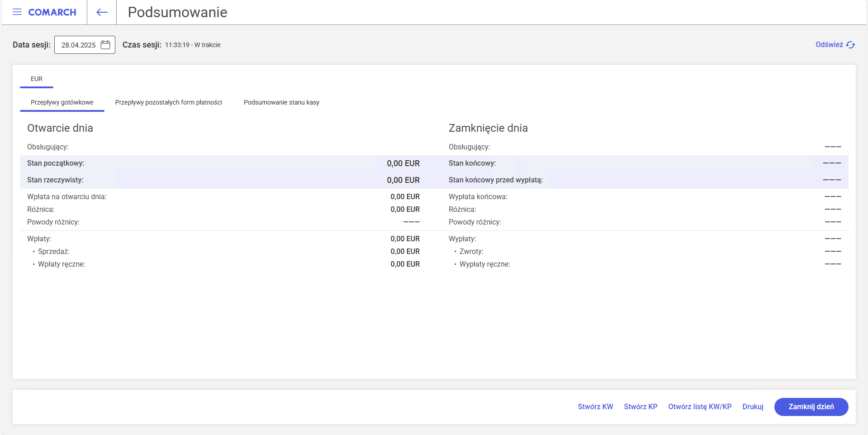Open Podsumowanie stanu kasy tab
Image resolution: width=868 pixels, height=435 pixels.
click(x=281, y=102)
